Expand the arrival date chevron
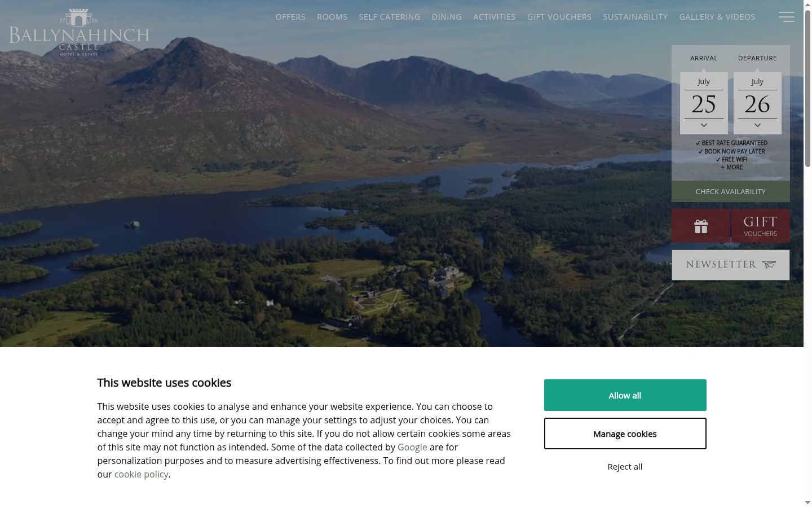 [x=704, y=125]
